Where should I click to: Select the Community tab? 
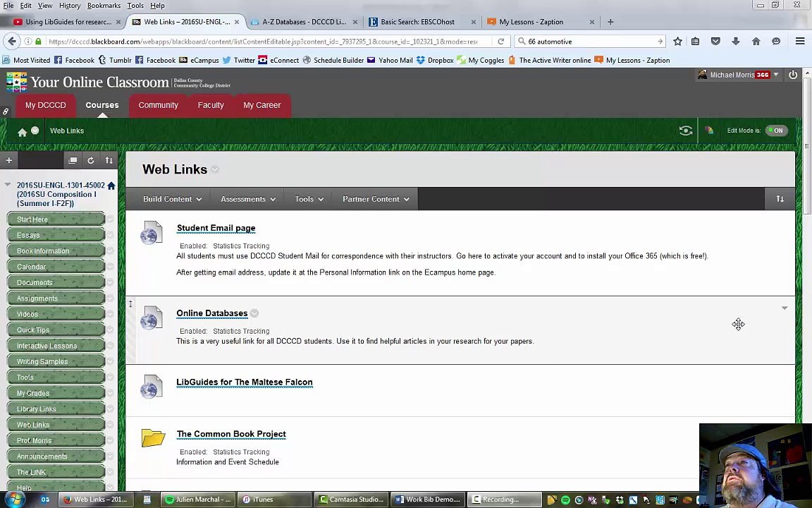click(158, 105)
